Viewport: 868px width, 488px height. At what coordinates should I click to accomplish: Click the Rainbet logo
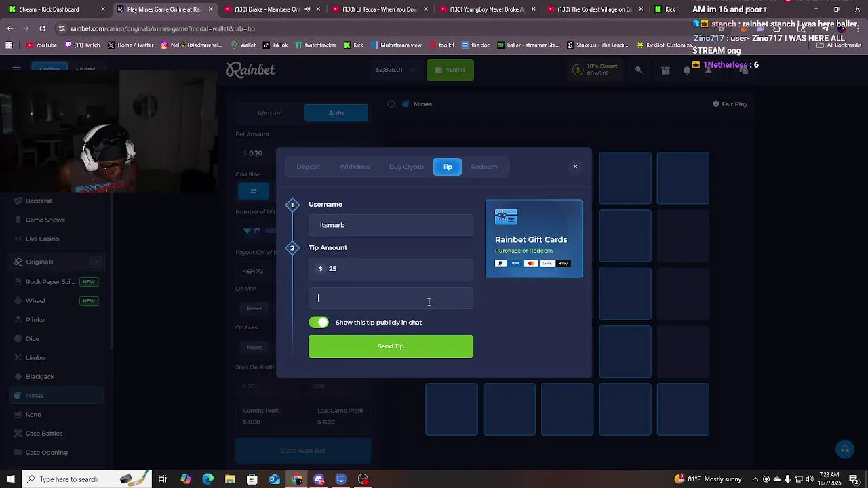pyautogui.click(x=251, y=70)
